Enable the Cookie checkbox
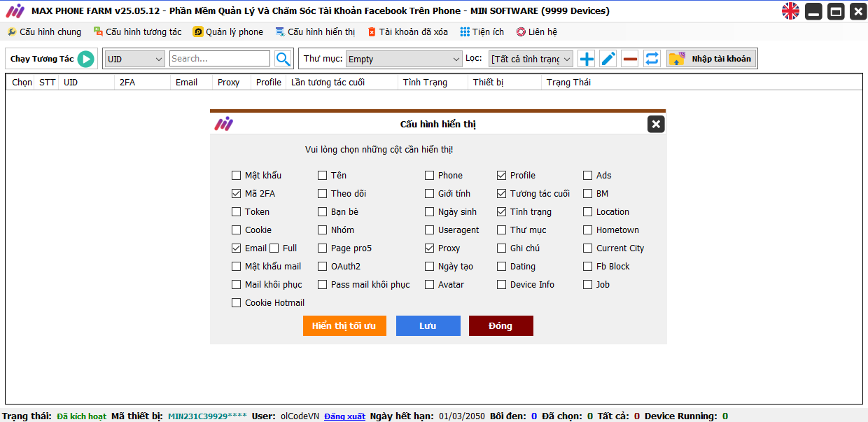The image size is (868, 422). click(x=236, y=230)
